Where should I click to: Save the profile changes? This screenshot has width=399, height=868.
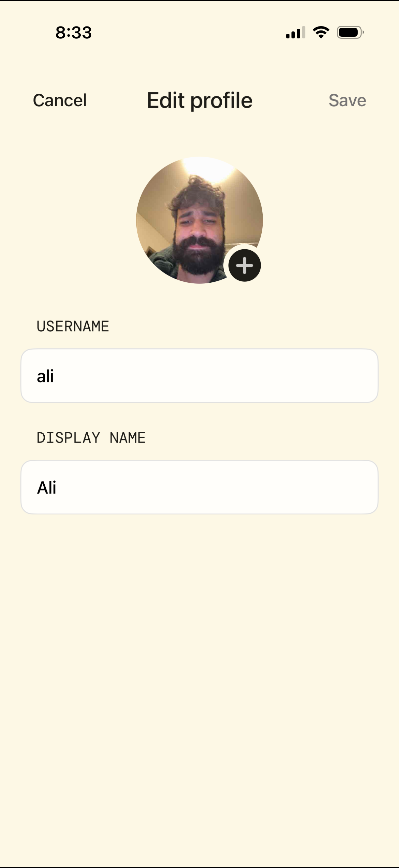pyautogui.click(x=347, y=100)
